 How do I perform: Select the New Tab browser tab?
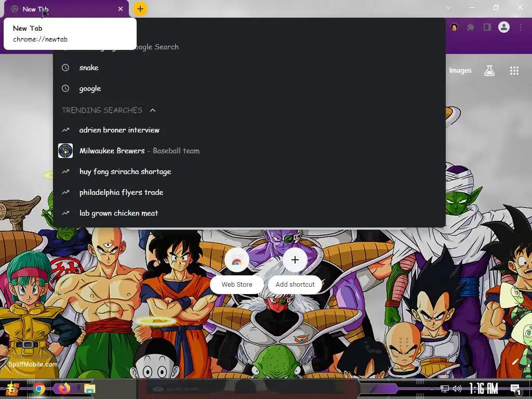point(66,9)
